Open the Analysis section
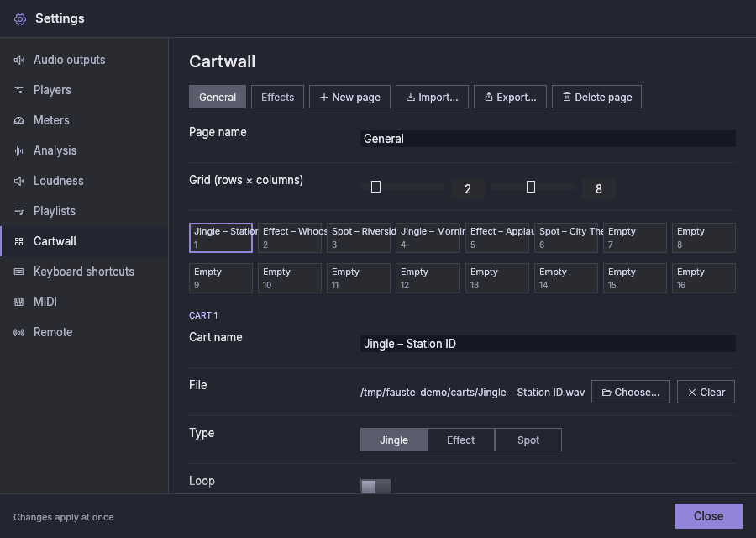This screenshot has height=538, width=756. tap(84, 151)
